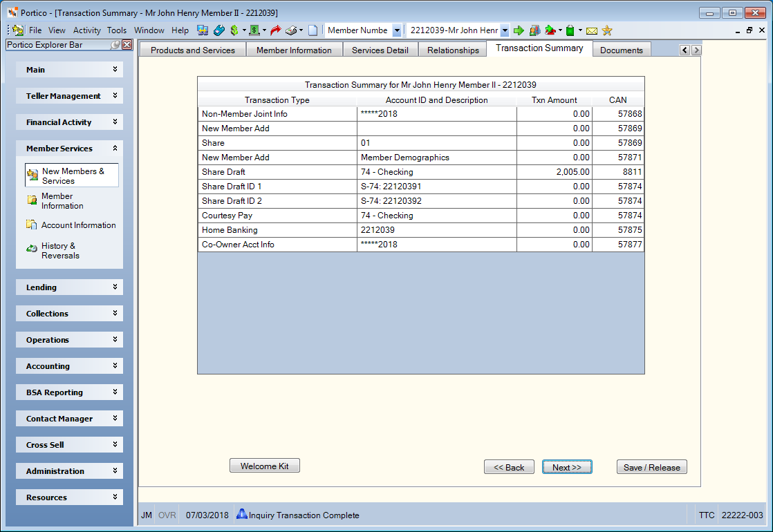
Task: Click the New Members & Services icon
Action: pyautogui.click(x=32, y=175)
